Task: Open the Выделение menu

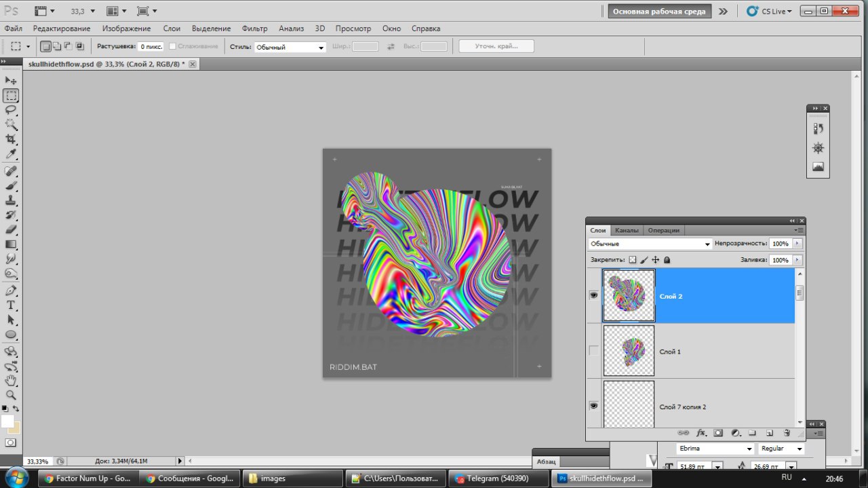Action: (211, 29)
